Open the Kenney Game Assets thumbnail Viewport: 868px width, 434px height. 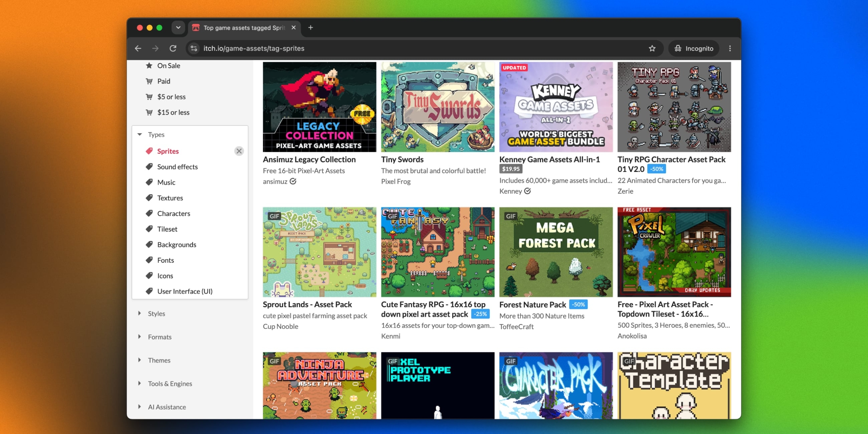click(556, 107)
